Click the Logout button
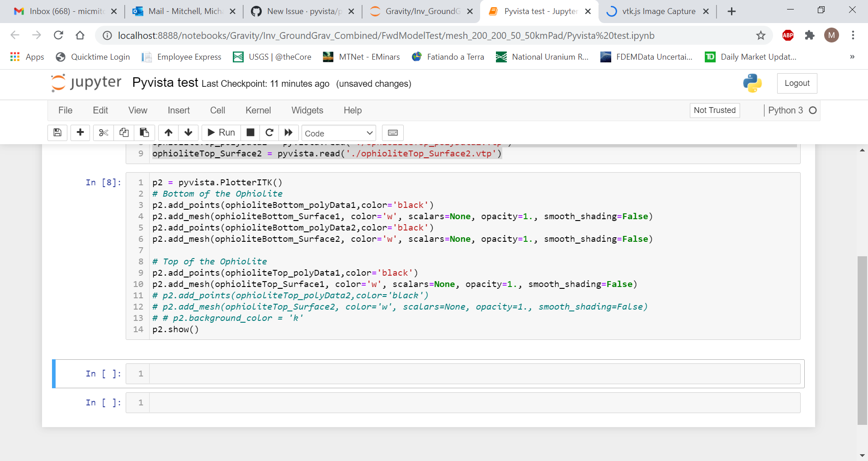This screenshot has width=868, height=461. click(x=797, y=83)
